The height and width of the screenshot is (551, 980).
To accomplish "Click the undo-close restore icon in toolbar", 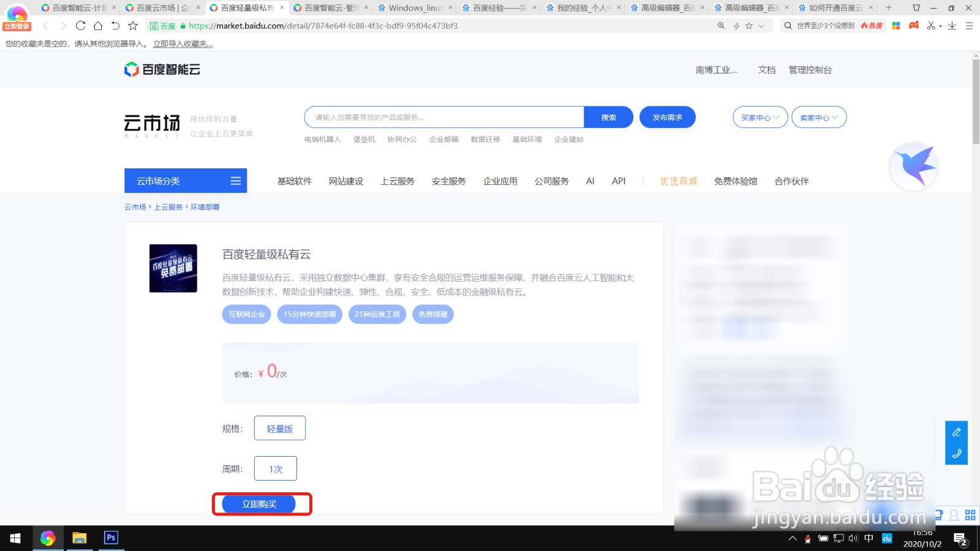I will (115, 26).
